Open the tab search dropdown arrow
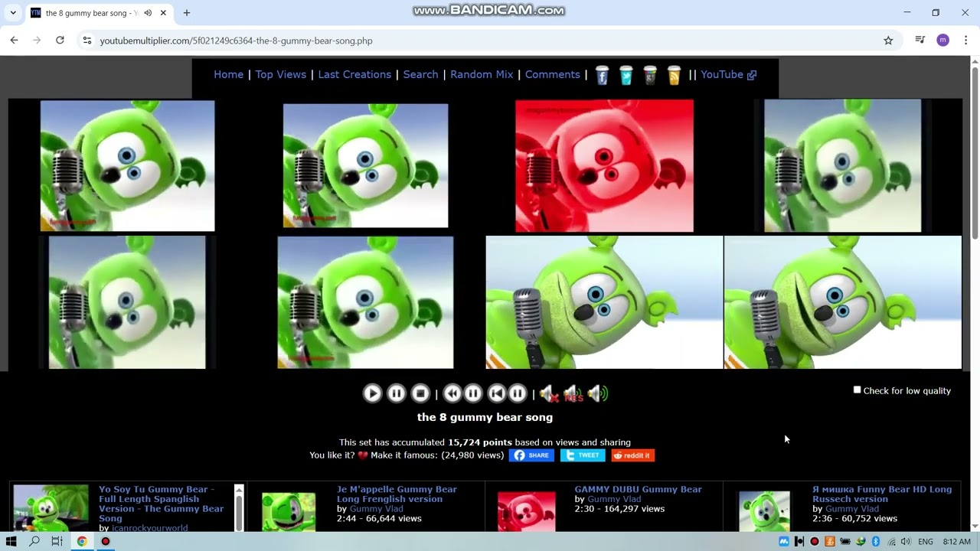 click(x=13, y=13)
